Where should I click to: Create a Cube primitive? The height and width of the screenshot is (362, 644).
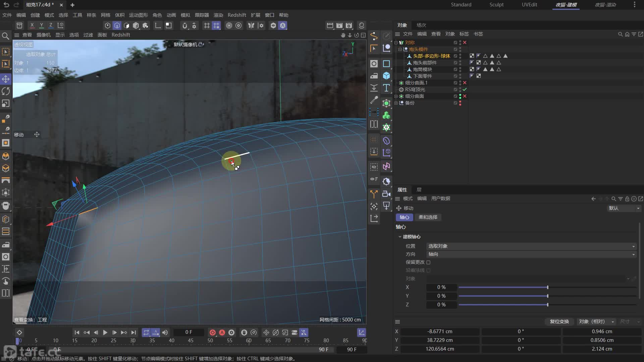(386, 76)
